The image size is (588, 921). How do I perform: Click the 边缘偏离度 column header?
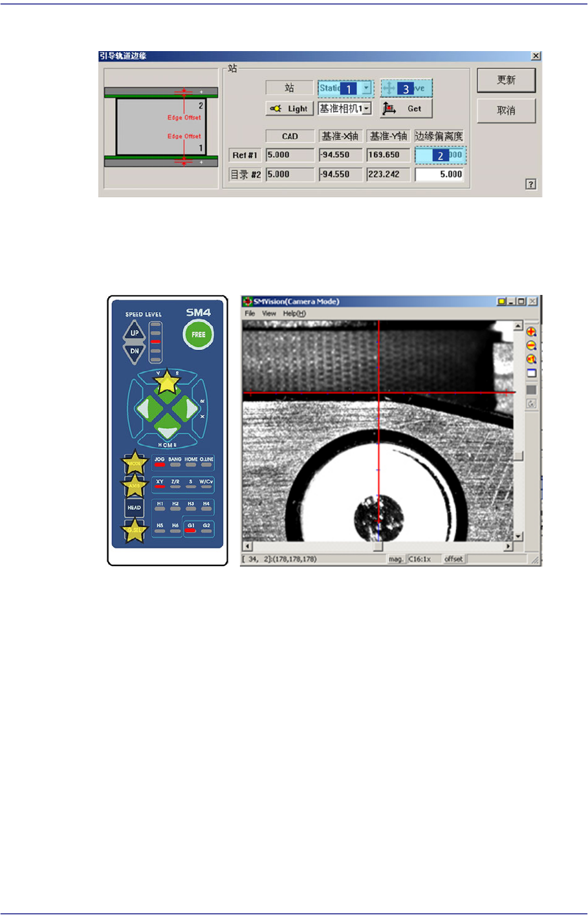click(x=439, y=136)
